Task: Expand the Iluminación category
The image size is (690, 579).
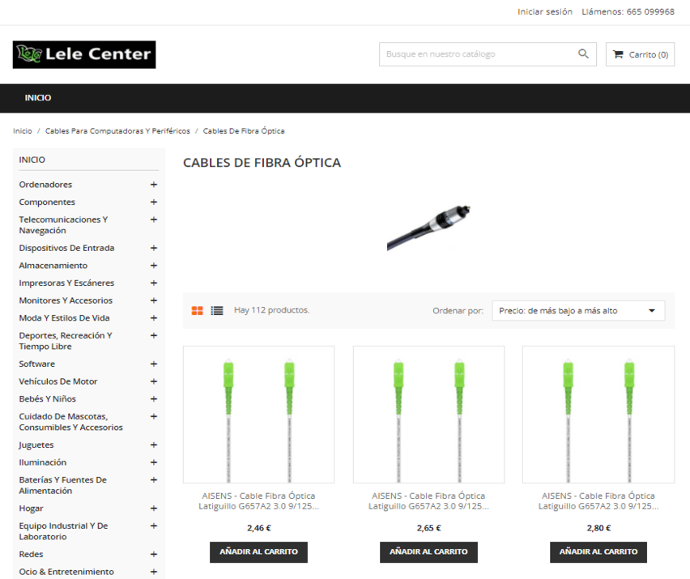Action: 154,462
